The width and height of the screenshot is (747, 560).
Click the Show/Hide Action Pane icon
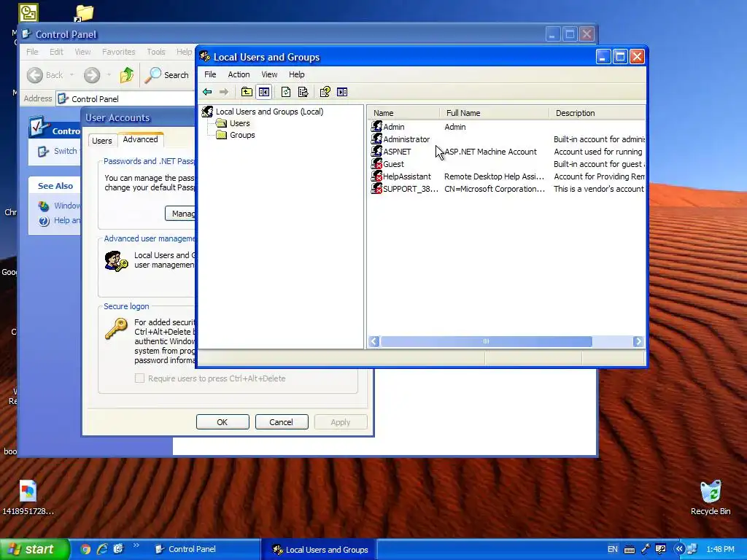coord(342,92)
